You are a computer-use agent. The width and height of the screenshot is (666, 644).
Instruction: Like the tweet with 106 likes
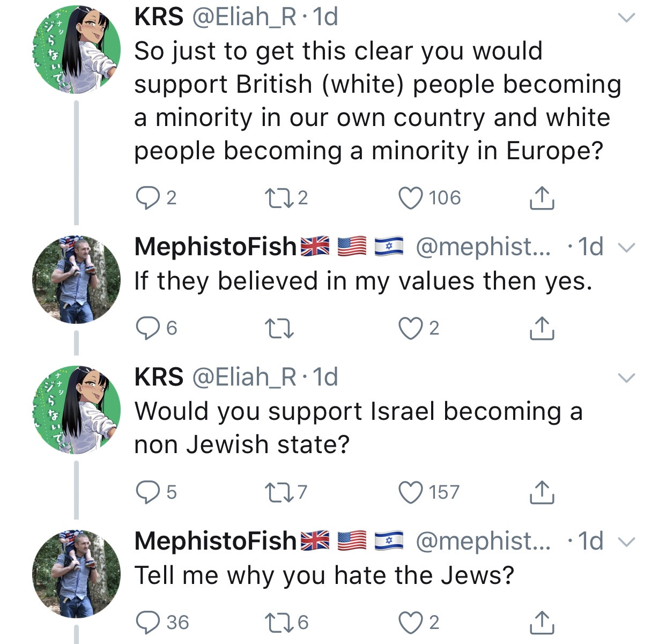coord(411,198)
